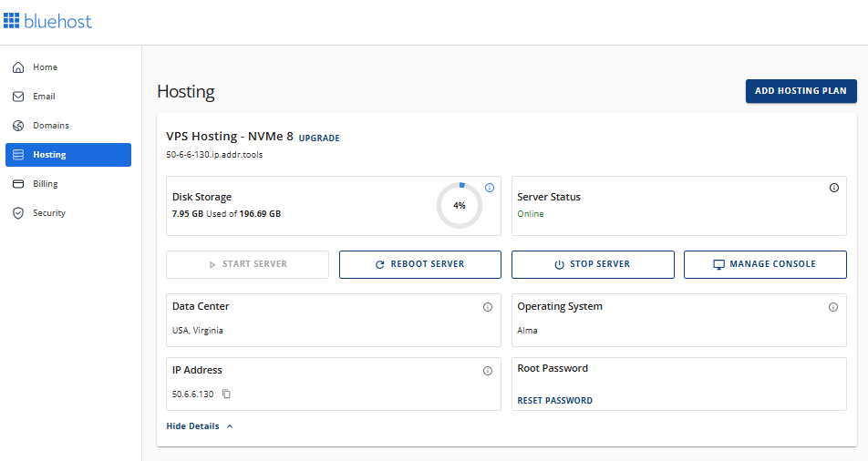Click the Online server status text
Screen dimensions: 868x461
coord(531,213)
